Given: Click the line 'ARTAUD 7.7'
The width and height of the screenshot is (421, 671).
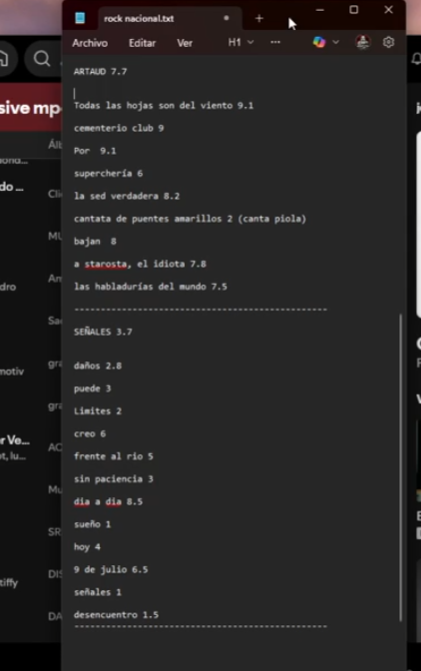Looking at the screenshot, I should (x=100, y=71).
